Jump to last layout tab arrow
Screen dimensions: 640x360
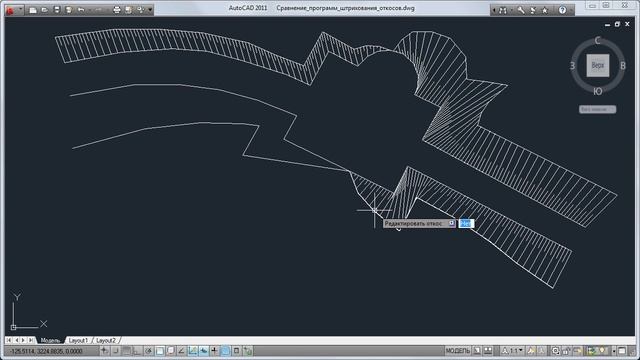[x=31, y=340]
